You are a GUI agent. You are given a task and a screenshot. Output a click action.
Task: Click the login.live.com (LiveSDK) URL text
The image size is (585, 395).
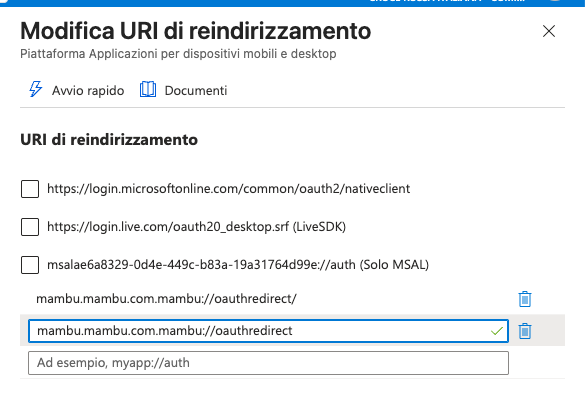click(x=196, y=227)
